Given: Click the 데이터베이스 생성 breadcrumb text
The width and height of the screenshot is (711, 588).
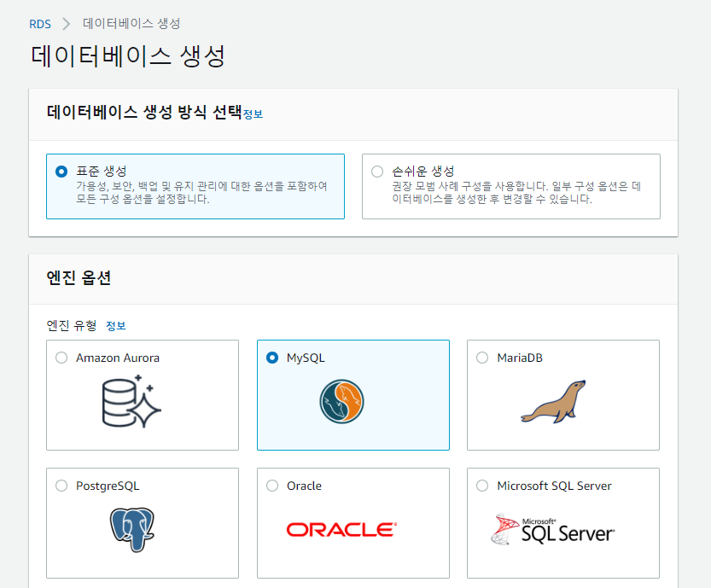Looking at the screenshot, I should pyautogui.click(x=131, y=24).
